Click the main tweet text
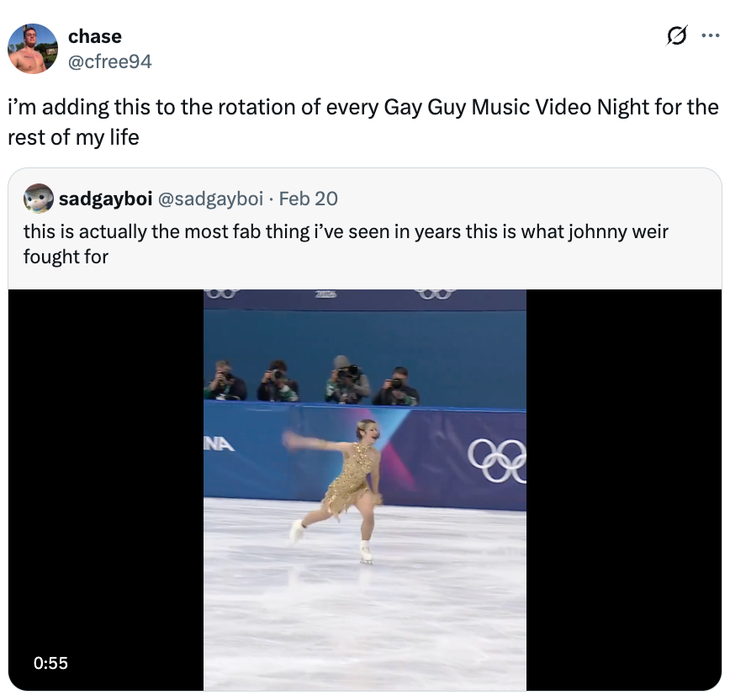730x700 pixels. point(362,121)
